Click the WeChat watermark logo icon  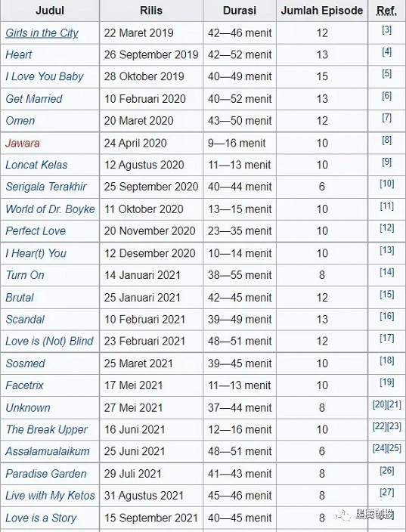[343, 515]
